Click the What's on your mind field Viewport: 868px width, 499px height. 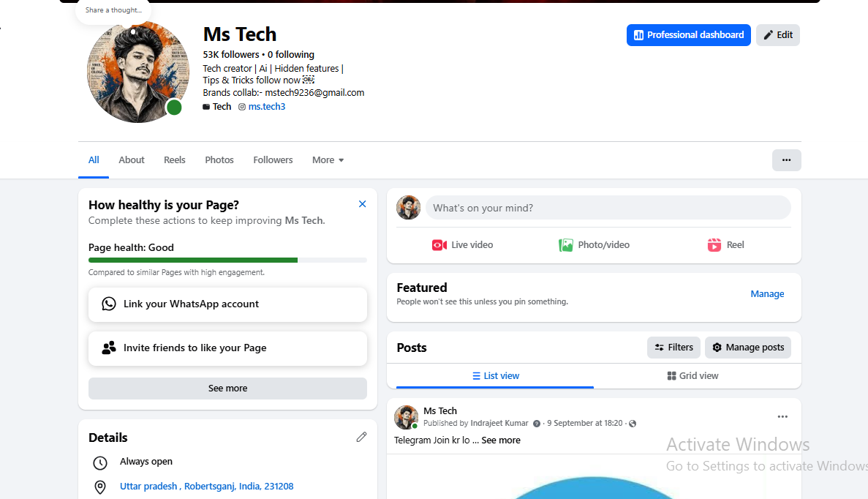(x=608, y=208)
